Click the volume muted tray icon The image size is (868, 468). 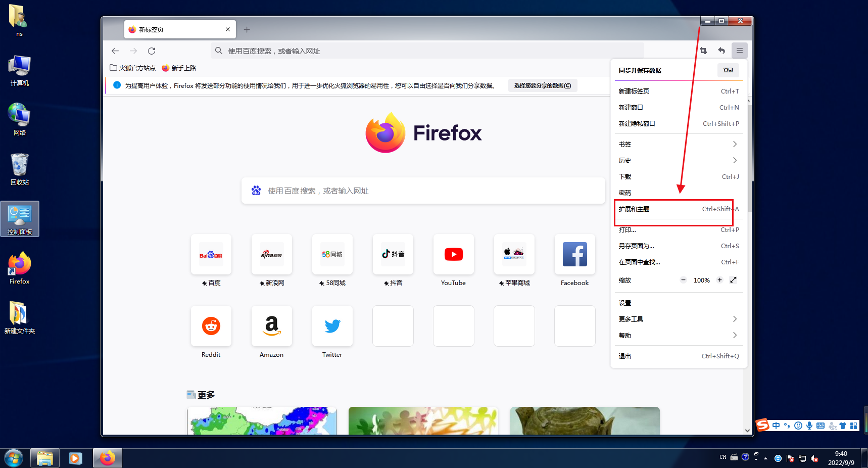(x=814, y=458)
